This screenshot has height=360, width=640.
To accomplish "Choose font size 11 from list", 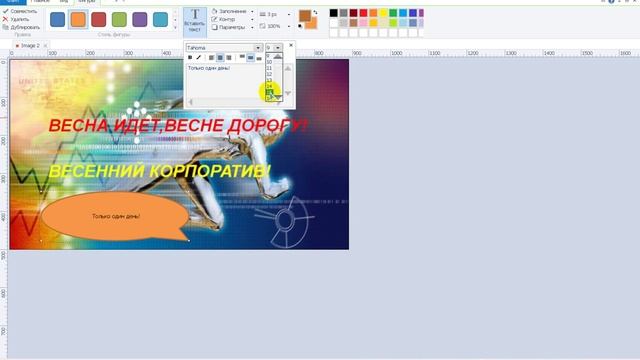I will [269, 68].
